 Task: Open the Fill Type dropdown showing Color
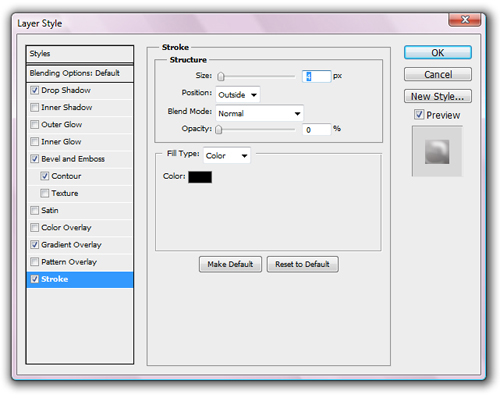click(x=227, y=155)
